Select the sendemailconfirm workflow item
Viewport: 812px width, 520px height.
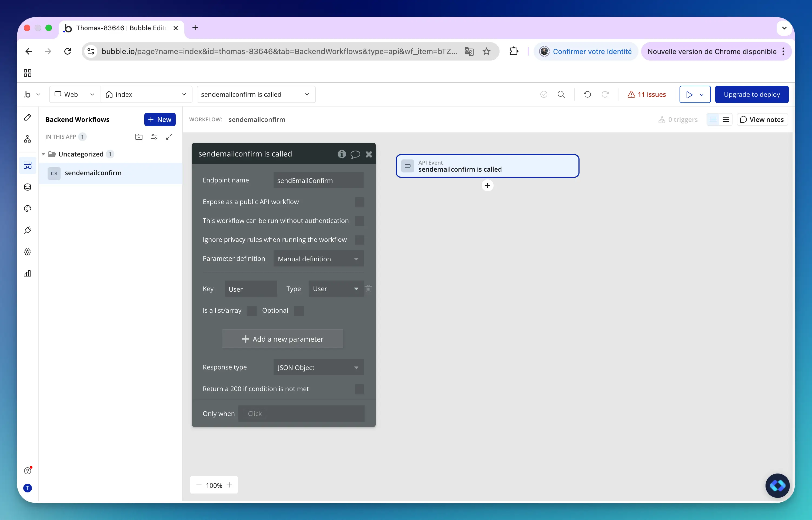[x=110, y=173]
